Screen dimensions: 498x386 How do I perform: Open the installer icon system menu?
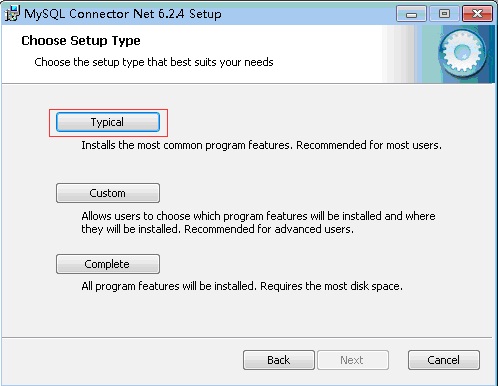(12, 14)
